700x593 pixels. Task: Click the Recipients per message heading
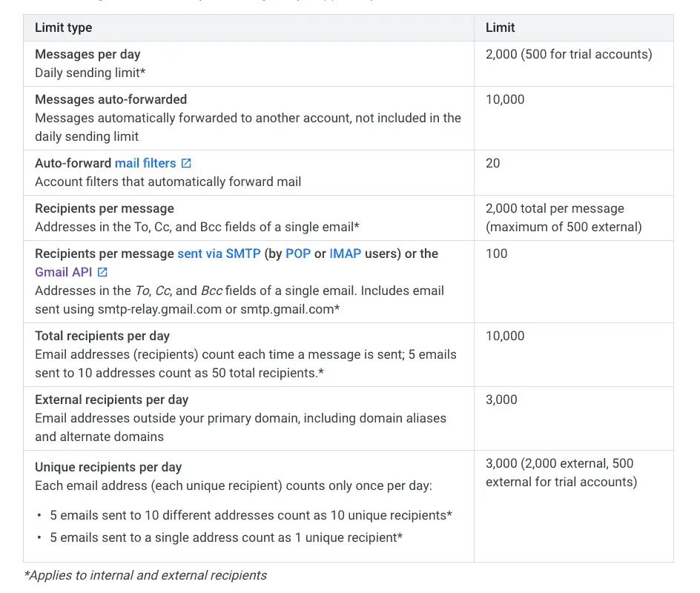[x=105, y=208]
